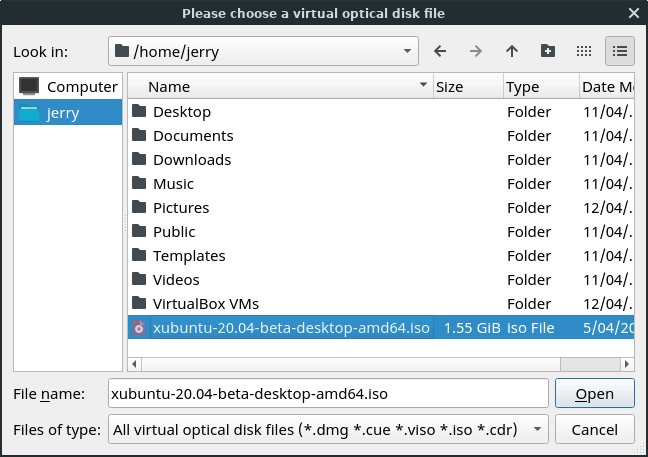Expand the Look in path dropdown
This screenshot has height=457, width=648.
pyautogui.click(x=407, y=51)
